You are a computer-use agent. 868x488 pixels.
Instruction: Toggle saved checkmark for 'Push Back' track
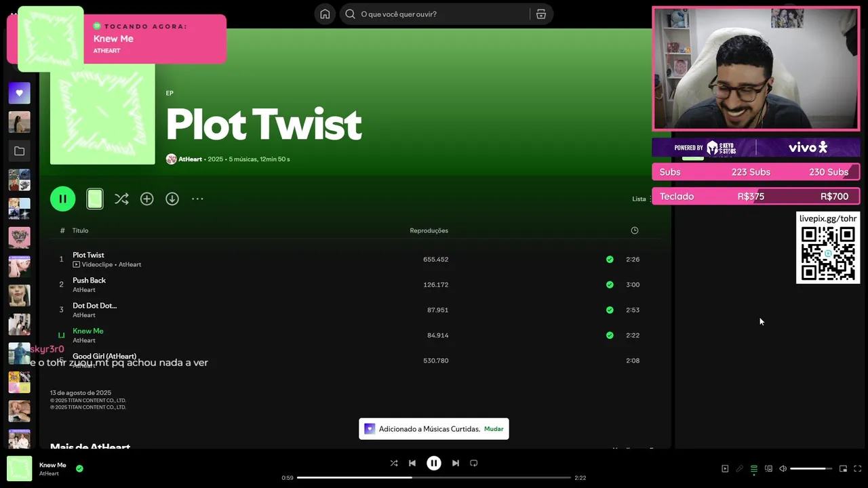(610, 285)
